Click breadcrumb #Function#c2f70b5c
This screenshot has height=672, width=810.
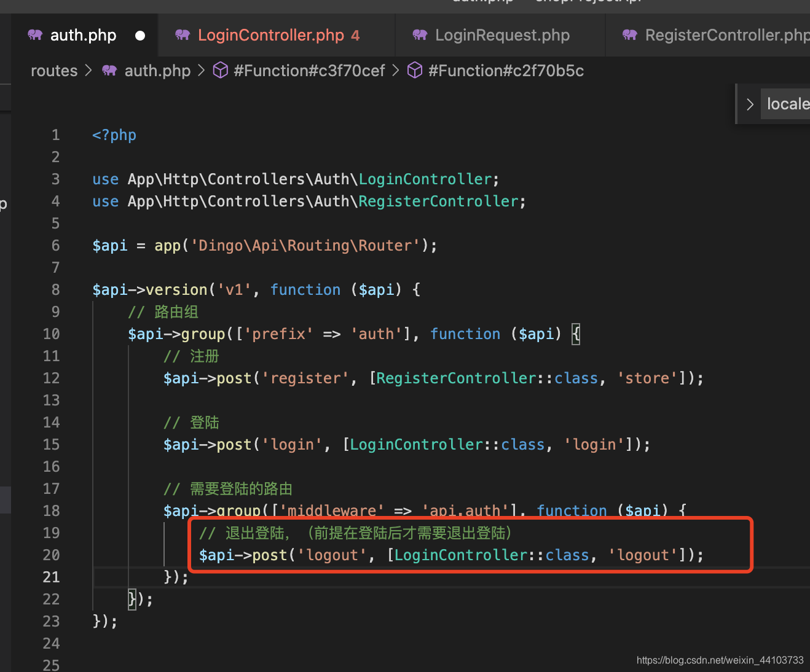tap(506, 71)
